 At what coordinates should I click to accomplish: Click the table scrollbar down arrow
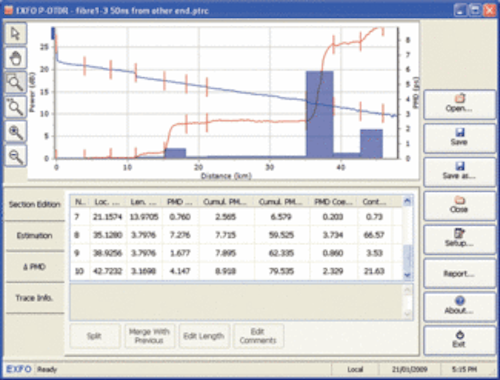click(407, 275)
